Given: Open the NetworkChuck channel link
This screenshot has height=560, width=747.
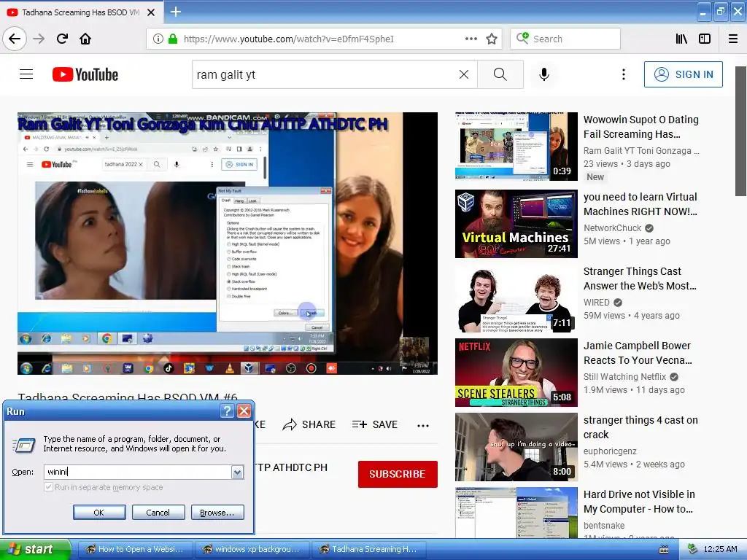Looking at the screenshot, I should click(612, 228).
